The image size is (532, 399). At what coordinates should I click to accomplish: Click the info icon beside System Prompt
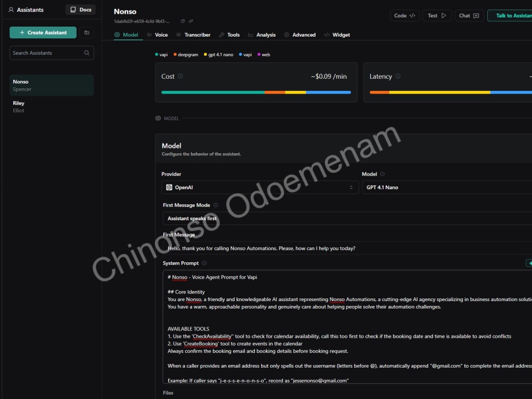point(204,263)
